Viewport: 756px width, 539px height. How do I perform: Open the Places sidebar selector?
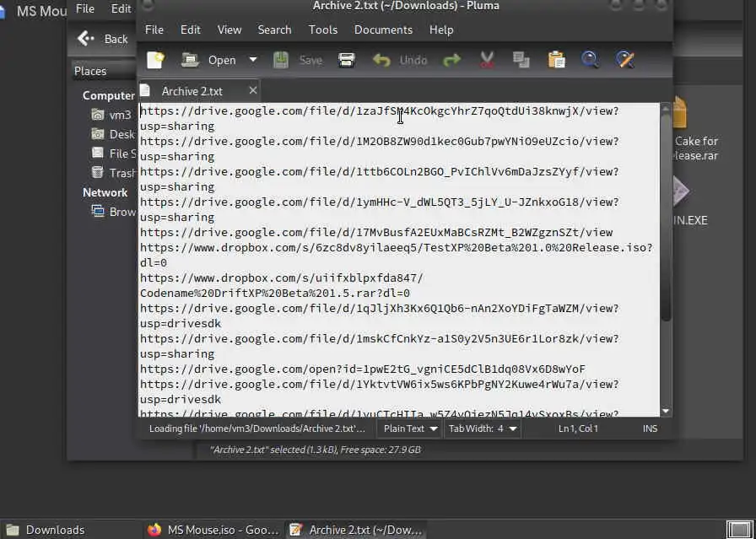point(104,71)
